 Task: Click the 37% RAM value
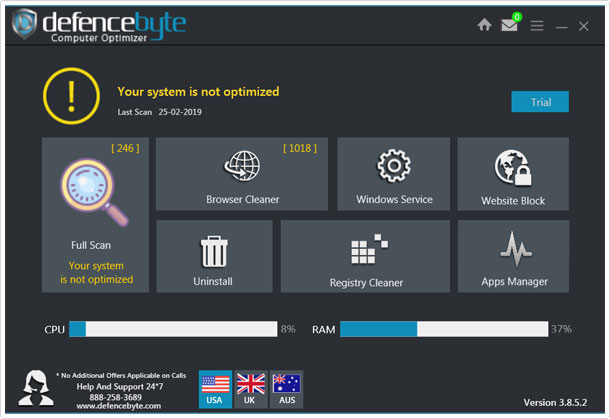click(x=561, y=329)
